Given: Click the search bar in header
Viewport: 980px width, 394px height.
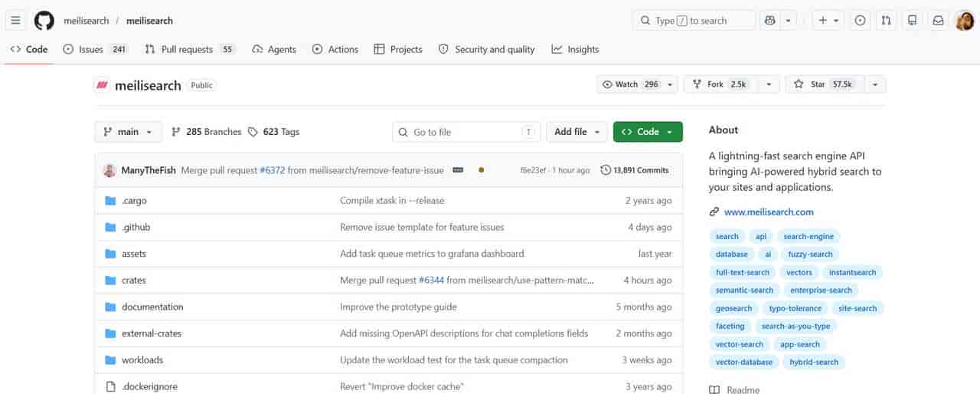Looking at the screenshot, I should pos(694,21).
